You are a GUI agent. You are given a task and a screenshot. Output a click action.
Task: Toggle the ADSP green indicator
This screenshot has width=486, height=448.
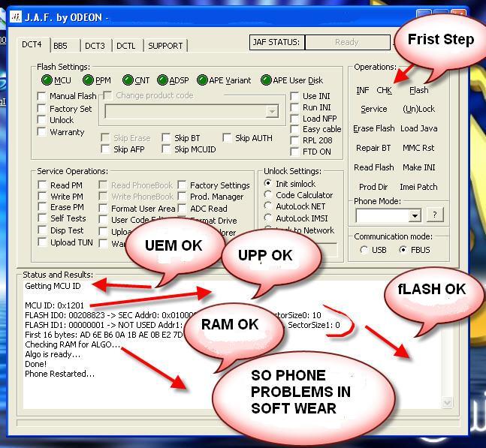(162, 80)
